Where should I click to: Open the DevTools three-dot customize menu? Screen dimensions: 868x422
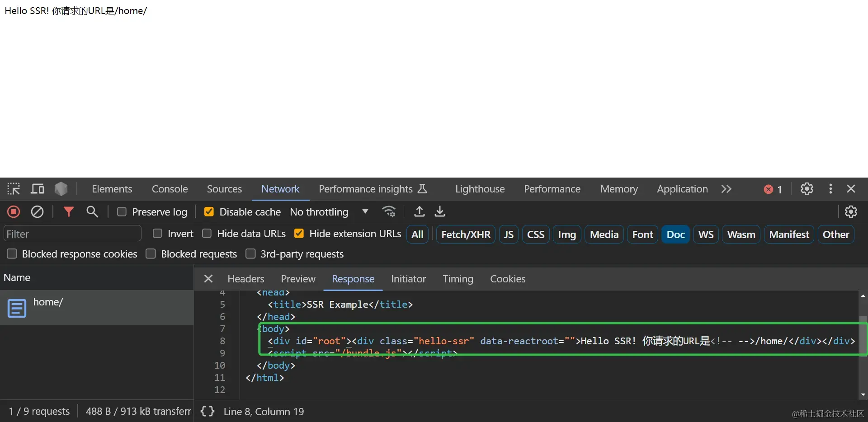point(830,189)
